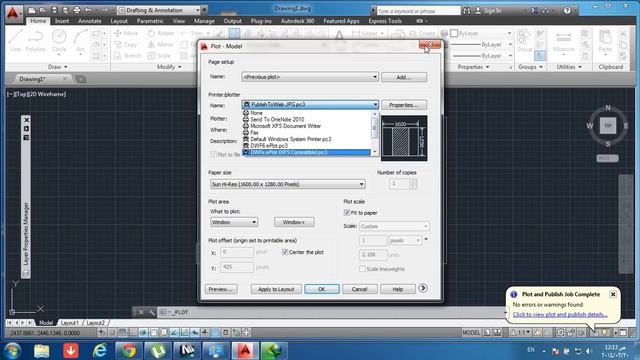
Task: Click the ByLayer color swatch in Properties
Action: (x=454, y=33)
